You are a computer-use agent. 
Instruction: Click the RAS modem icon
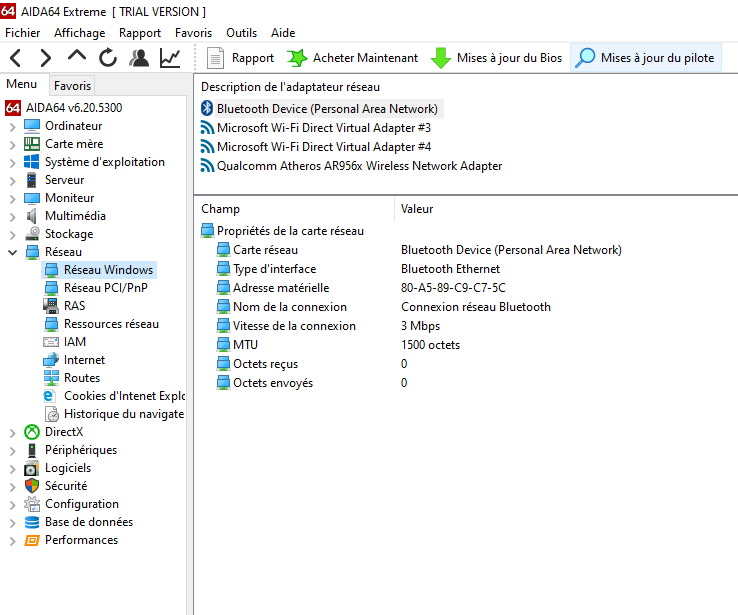coord(51,306)
